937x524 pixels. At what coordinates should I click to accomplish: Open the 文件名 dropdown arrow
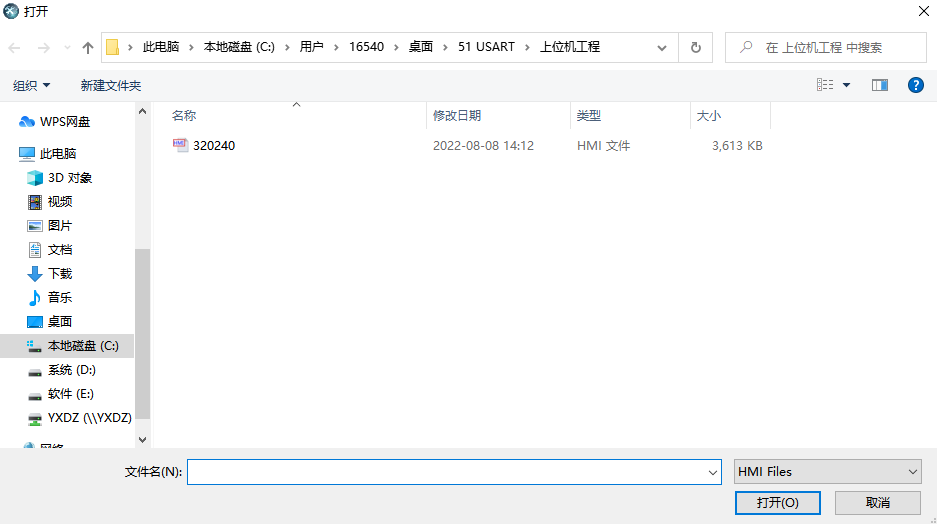tap(712, 472)
